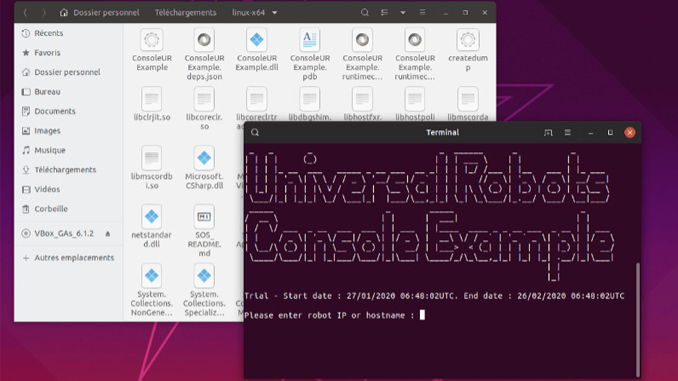Select the ConsoleURExample.deps.json file icon

point(204,40)
